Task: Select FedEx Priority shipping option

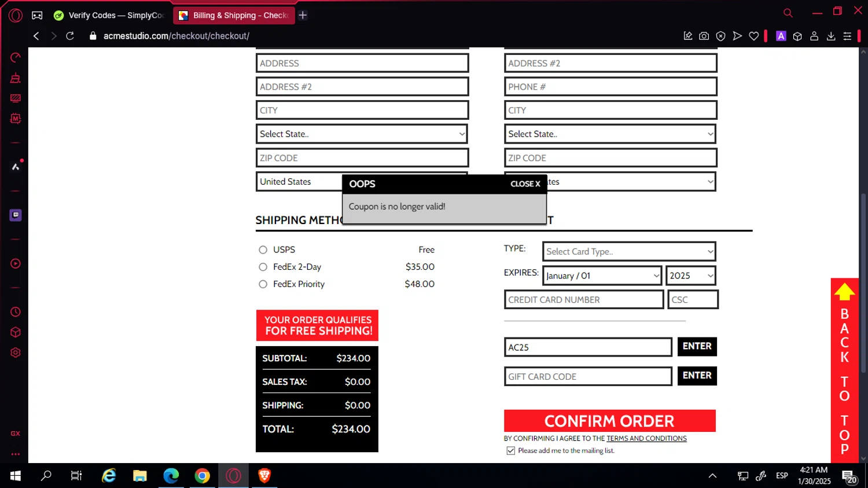Action: tap(263, 284)
